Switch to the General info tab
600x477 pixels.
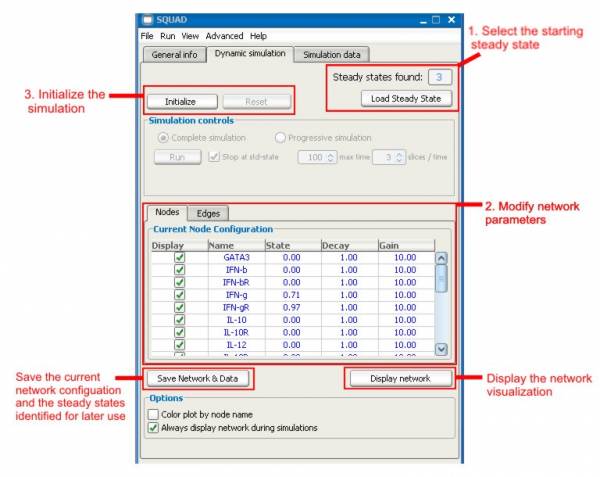point(174,55)
